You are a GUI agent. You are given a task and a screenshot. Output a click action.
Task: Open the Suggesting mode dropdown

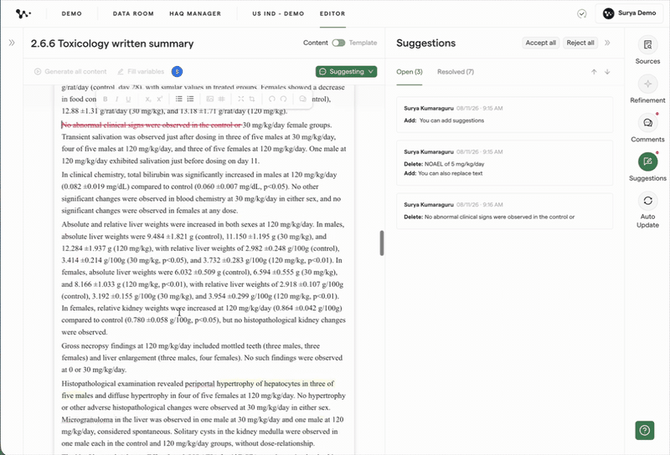pos(346,71)
